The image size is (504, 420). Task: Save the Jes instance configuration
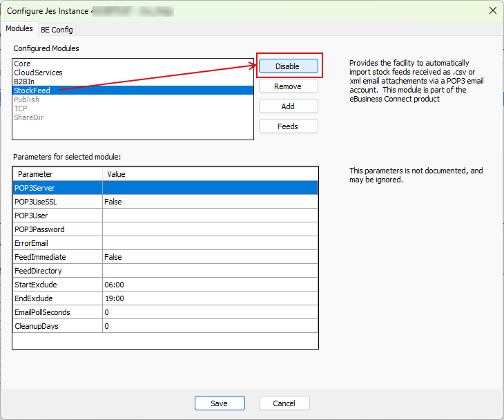[220, 403]
